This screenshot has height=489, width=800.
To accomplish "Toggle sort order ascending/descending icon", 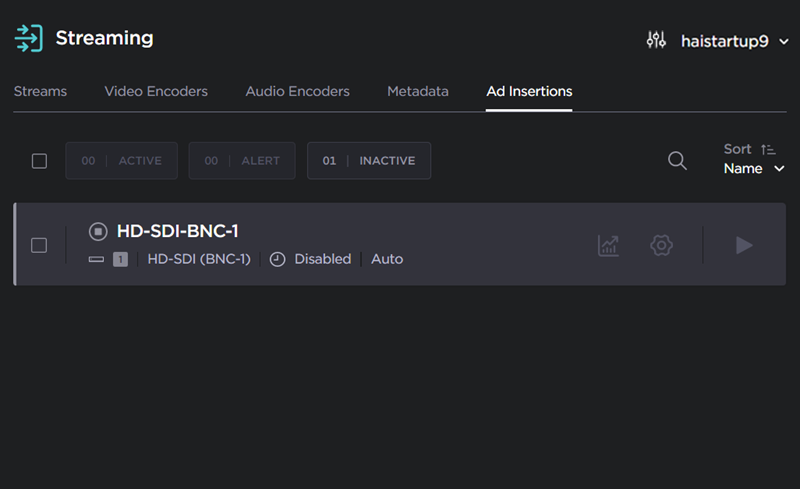I will 768,149.
